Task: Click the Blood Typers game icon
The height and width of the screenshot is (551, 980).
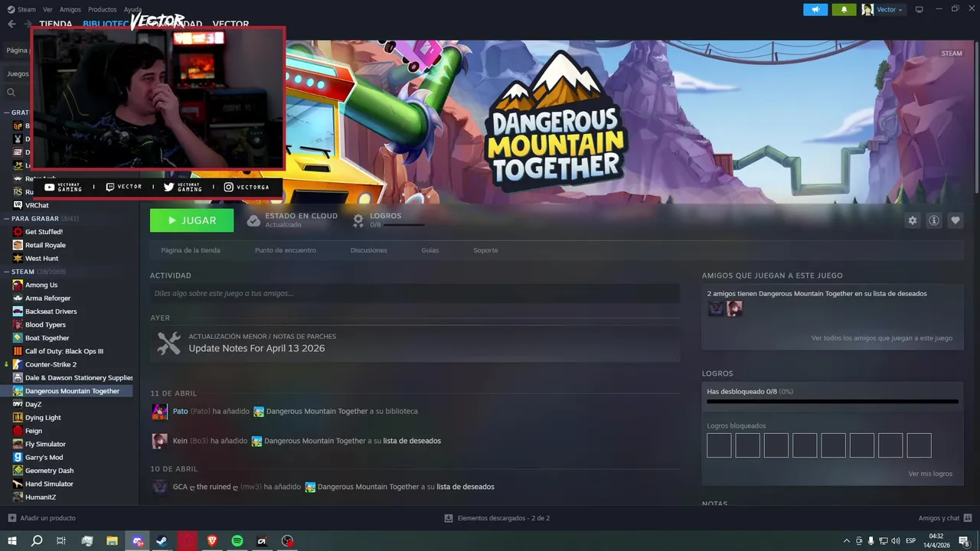Action: 18,324
